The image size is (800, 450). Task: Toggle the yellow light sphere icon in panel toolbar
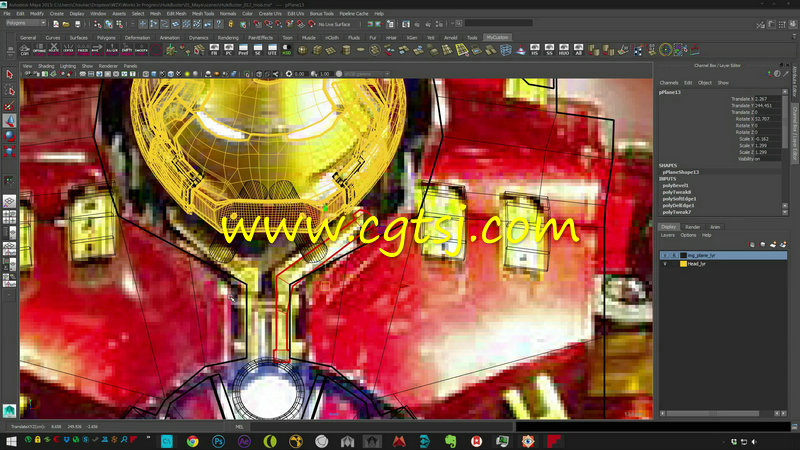187,74
